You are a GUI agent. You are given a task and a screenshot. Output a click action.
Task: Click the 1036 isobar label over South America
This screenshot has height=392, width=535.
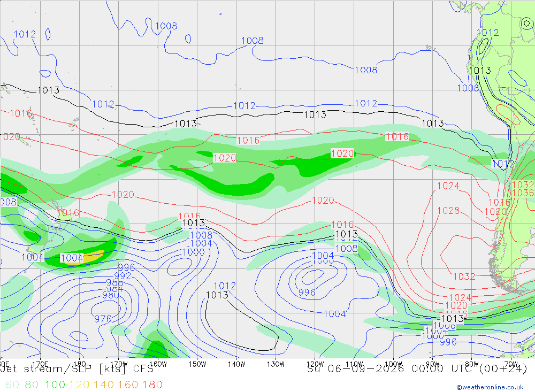tap(523, 193)
